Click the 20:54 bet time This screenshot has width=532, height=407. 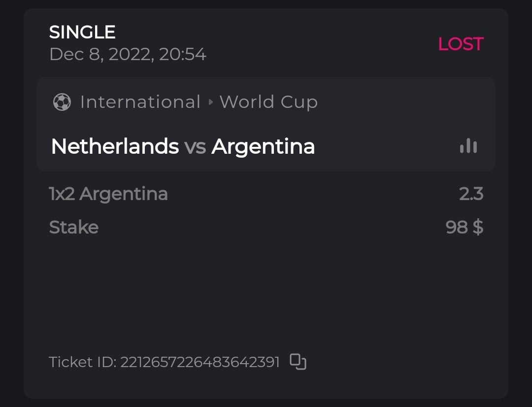182,54
